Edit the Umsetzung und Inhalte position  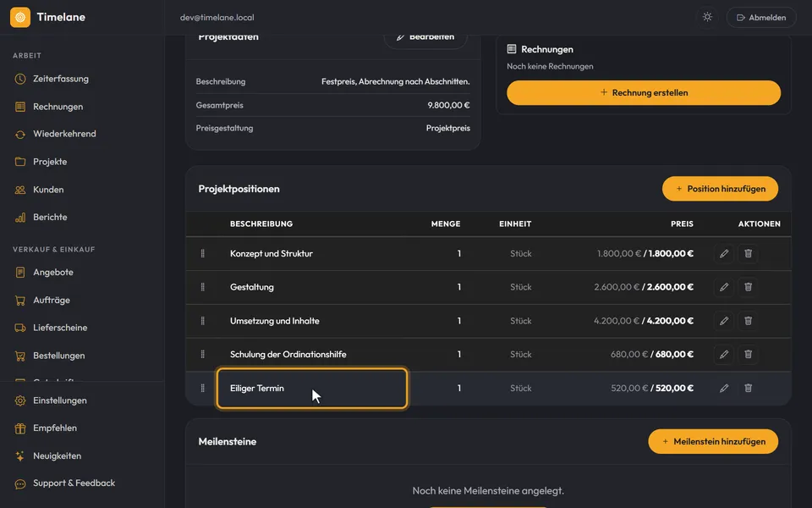point(724,321)
